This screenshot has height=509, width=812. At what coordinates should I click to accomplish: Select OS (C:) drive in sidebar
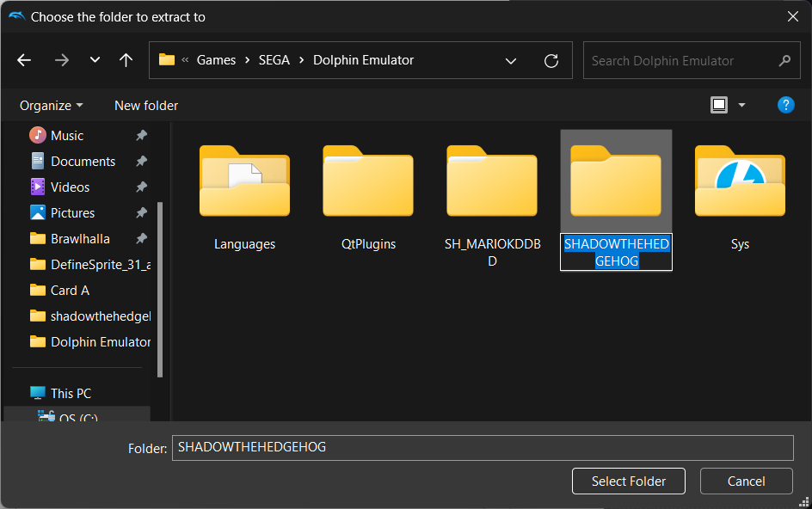(x=77, y=415)
